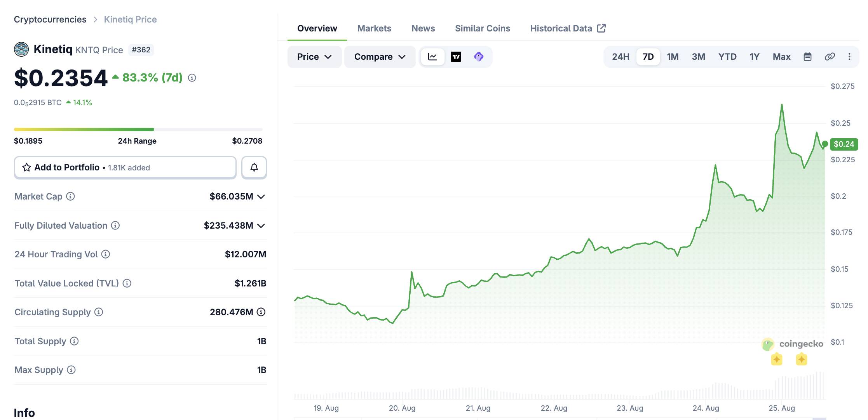This screenshot has width=868, height=420.
Task: Open the purple gem chart icon
Action: pyautogui.click(x=479, y=57)
